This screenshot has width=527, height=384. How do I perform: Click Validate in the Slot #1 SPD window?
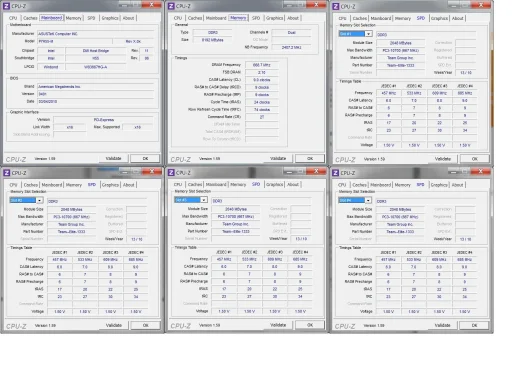click(443, 159)
